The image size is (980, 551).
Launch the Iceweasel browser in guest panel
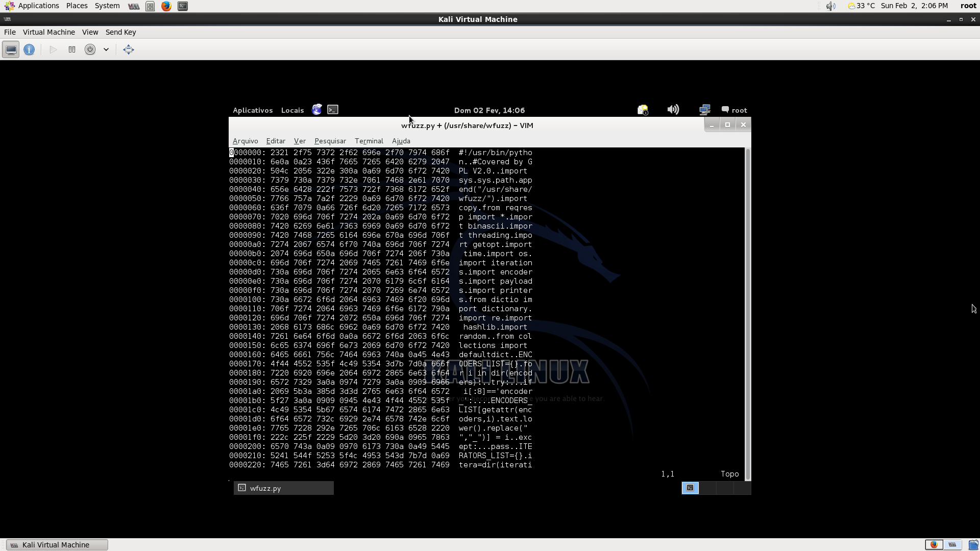[317, 110]
